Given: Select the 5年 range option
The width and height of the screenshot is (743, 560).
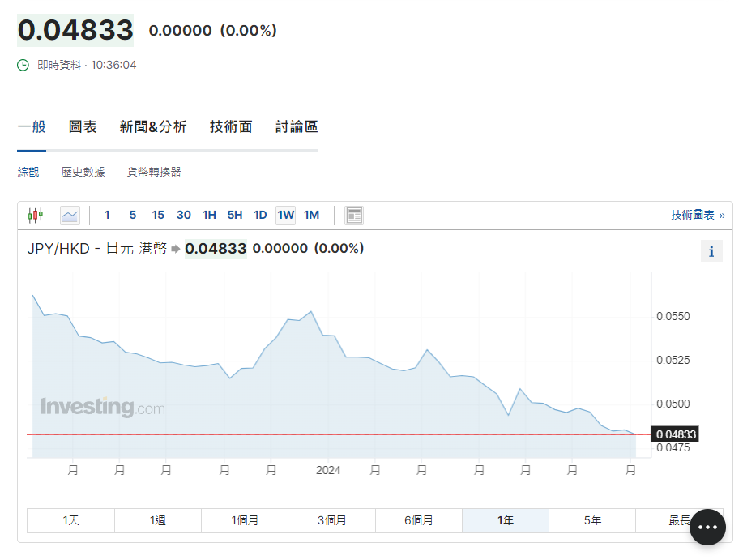Looking at the screenshot, I should 592,520.
